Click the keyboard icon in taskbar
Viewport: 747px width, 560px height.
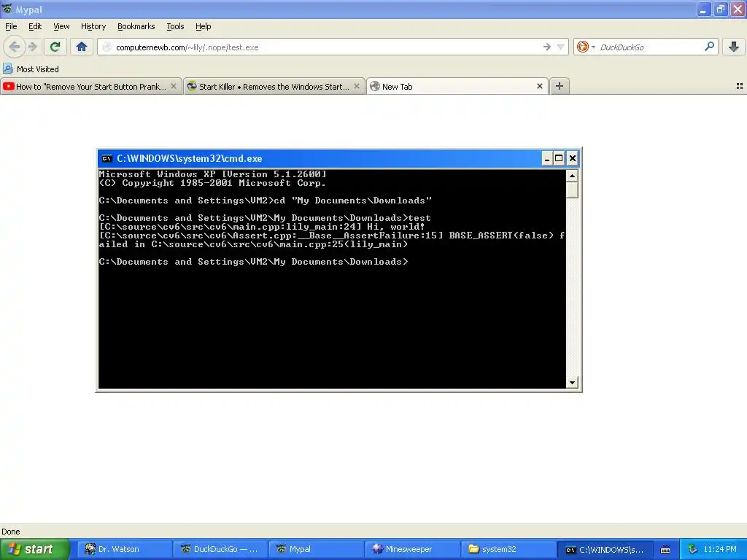pyautogui.click(x=665, y=550)
